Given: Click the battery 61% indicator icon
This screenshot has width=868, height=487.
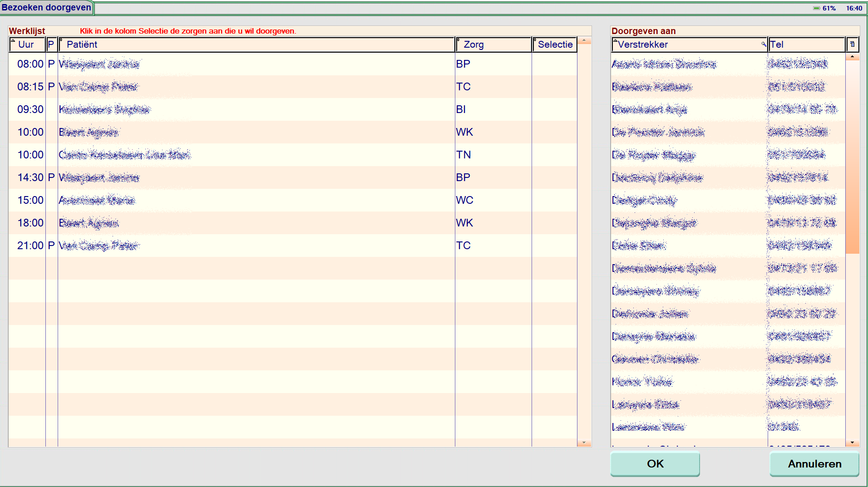Looking at the screenshot, I should point(816,8).
